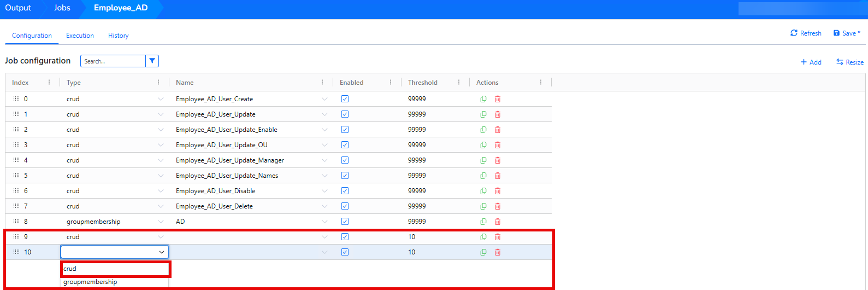Toggle Enabled for Employee_AD_User_Update_Enable
This screenshot has height=290, width=868.
click(x=345, y=130)
